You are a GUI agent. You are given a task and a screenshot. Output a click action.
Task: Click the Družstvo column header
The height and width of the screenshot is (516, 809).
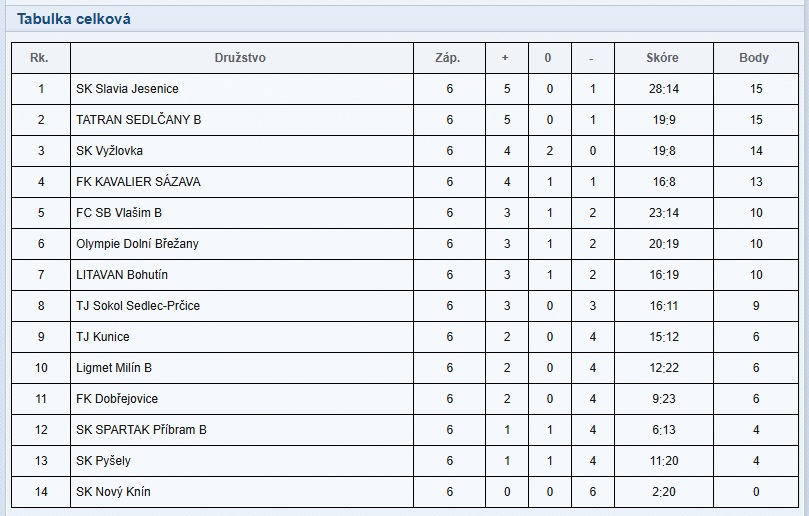(x=240, y=58)
